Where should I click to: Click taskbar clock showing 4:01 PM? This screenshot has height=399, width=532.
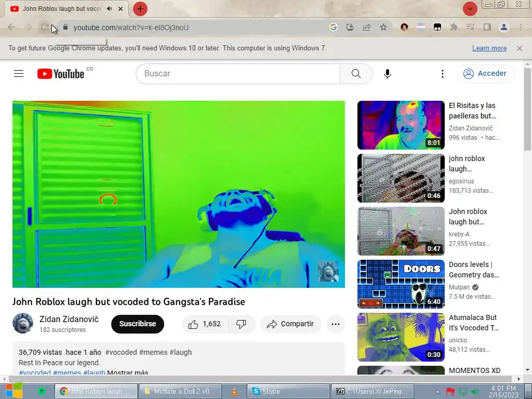click(503, 392)
